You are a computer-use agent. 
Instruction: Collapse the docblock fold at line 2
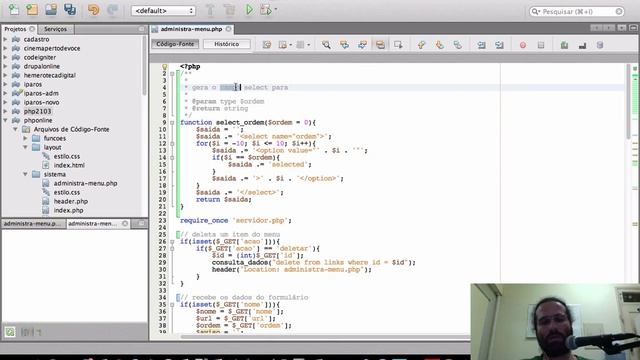pos(172,74)
